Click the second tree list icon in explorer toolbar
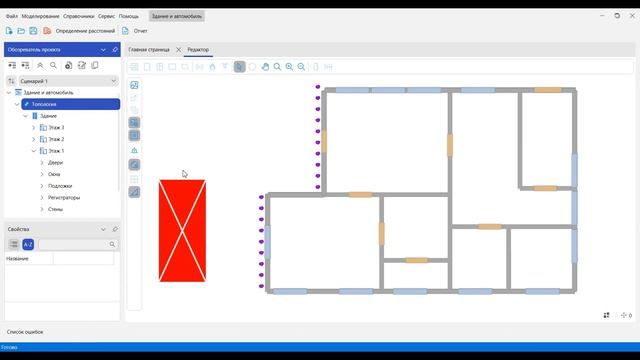This screenshot has height=360, width=640. click(x=25, y=65)
